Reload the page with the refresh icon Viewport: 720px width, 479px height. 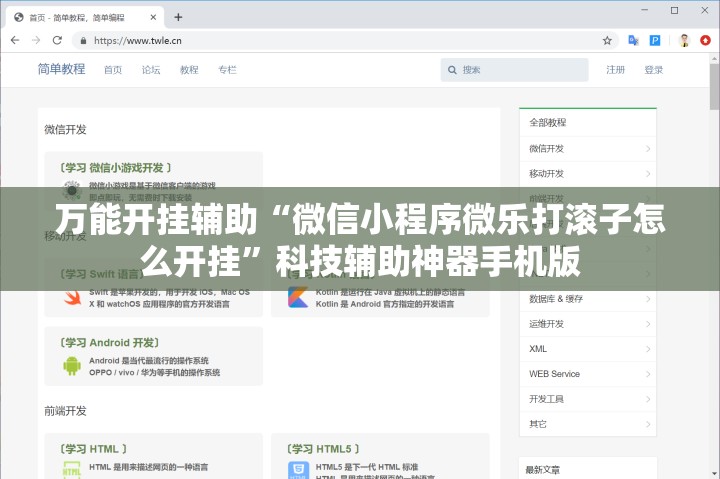[x=57, y=40]
